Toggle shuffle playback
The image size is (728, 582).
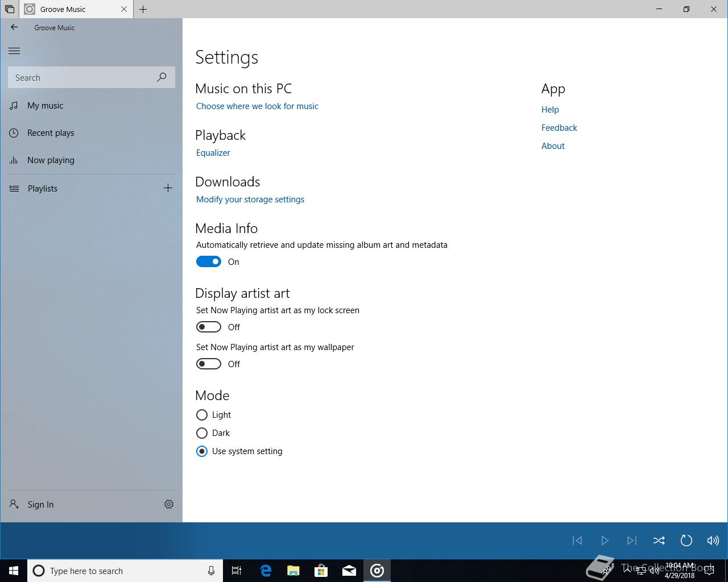click(x=659, y=541)
